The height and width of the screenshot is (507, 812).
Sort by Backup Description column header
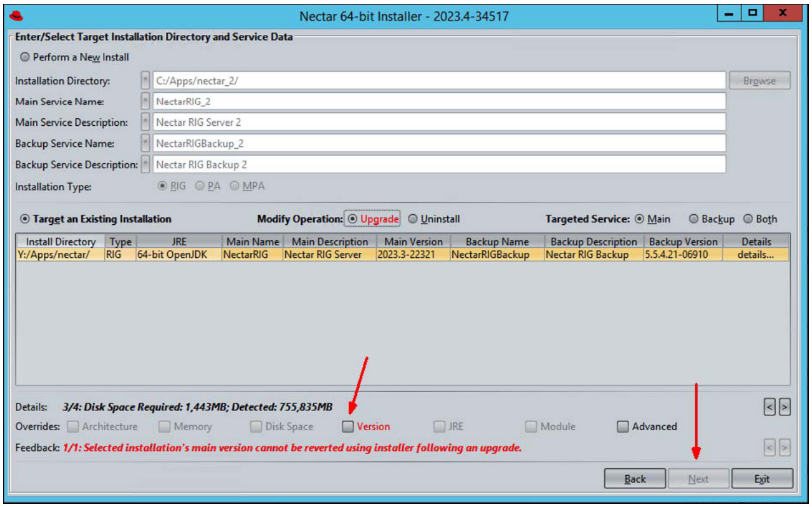pyautogui.click(x=594, y=241)
